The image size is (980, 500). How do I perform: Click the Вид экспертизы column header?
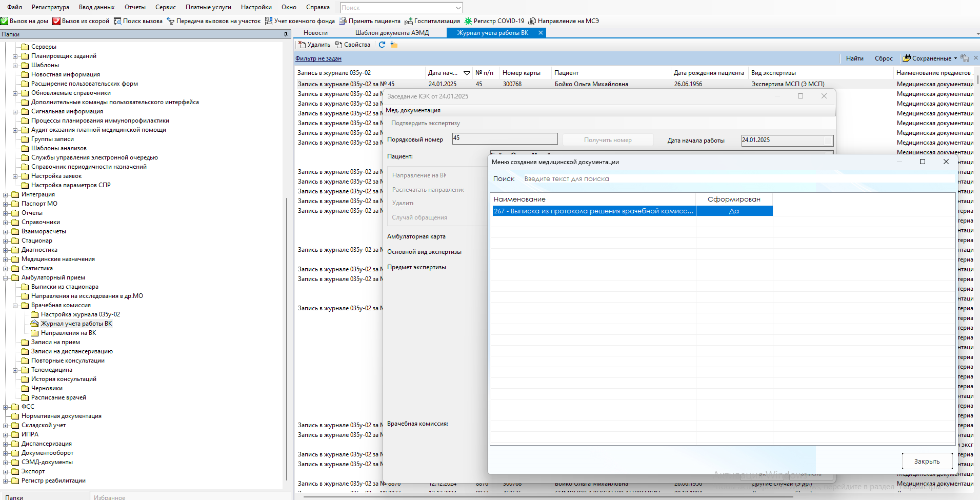coord(821,73)
